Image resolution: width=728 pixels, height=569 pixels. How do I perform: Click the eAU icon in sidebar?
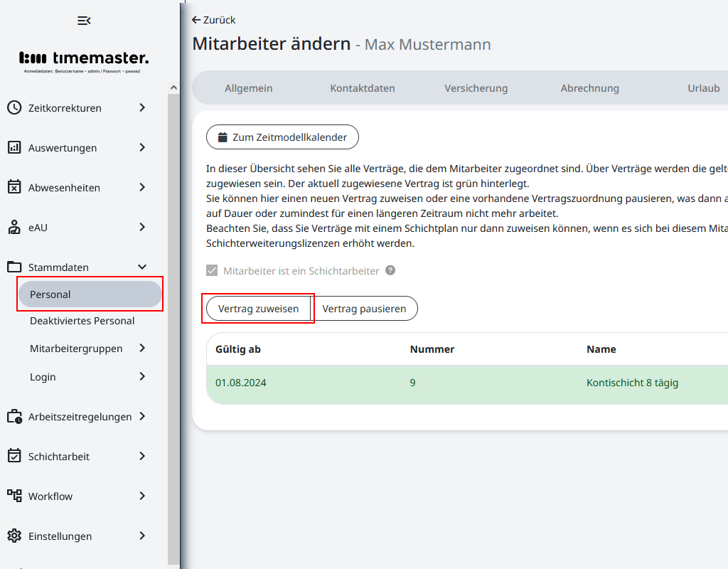[14, 228]
